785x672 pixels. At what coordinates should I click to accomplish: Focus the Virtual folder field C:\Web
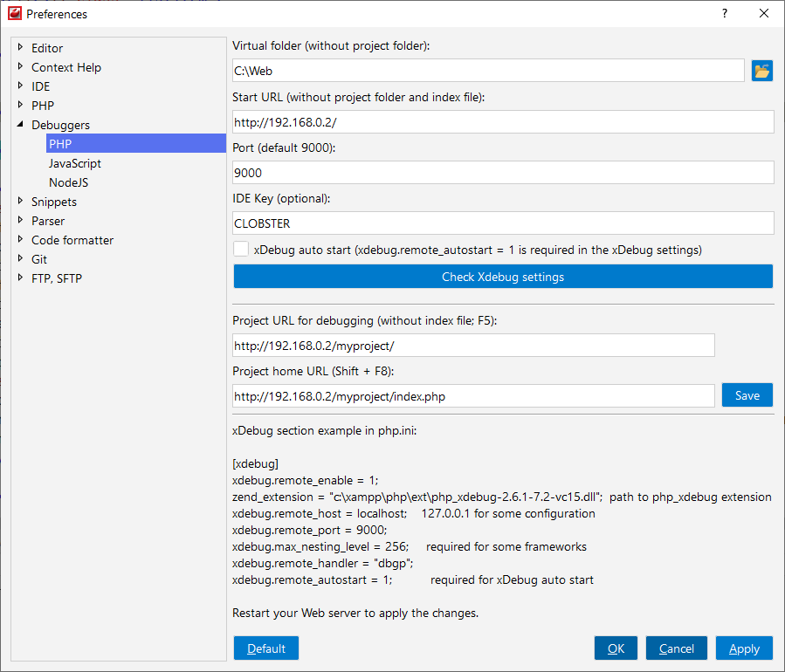488,71
